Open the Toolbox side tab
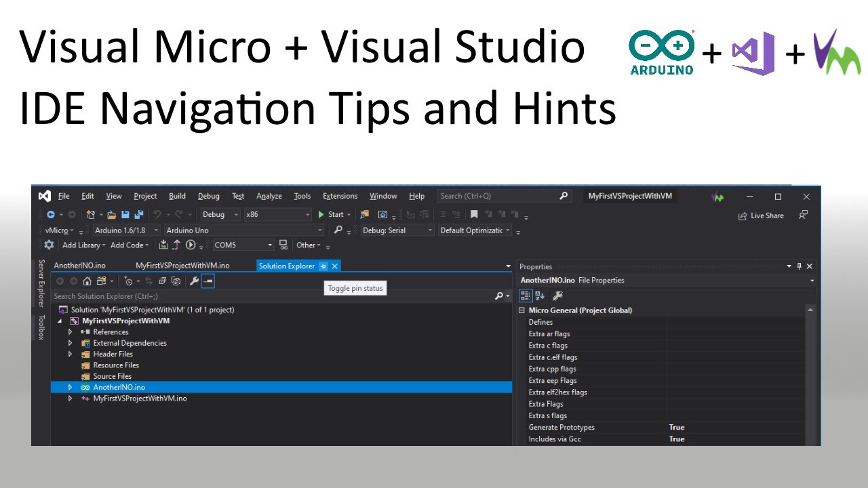868x488 pixels. click(41, 327)
